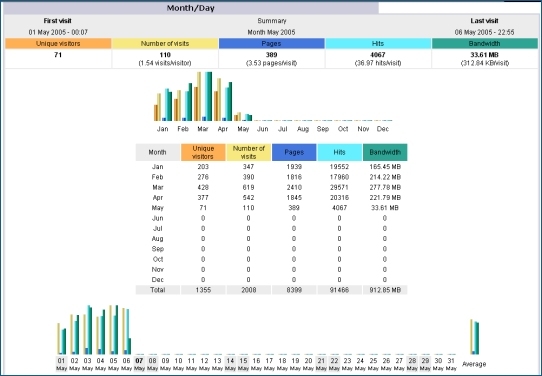542x376 pixels.
Task: Click the Unique visitors orange summary header
Action: pyautogui.click(x=58, y=44)
